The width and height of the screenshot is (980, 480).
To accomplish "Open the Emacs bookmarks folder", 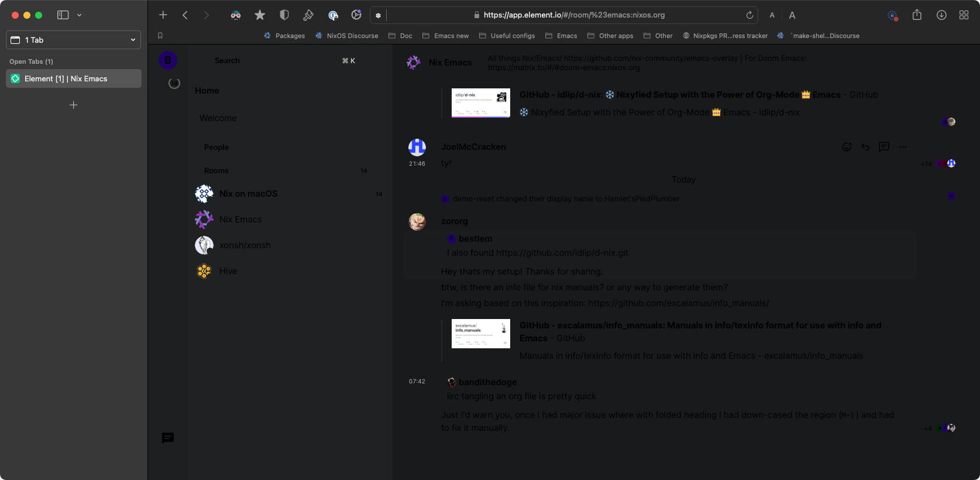I will pos(561,36).
